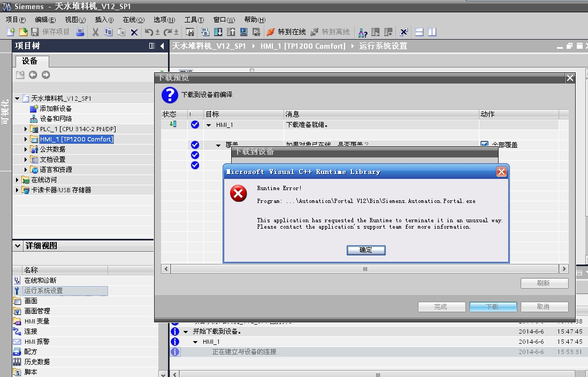Click left scroll arrow in download preview
Image resolution: width=588 pixels, height=377 pixels.
166,269
